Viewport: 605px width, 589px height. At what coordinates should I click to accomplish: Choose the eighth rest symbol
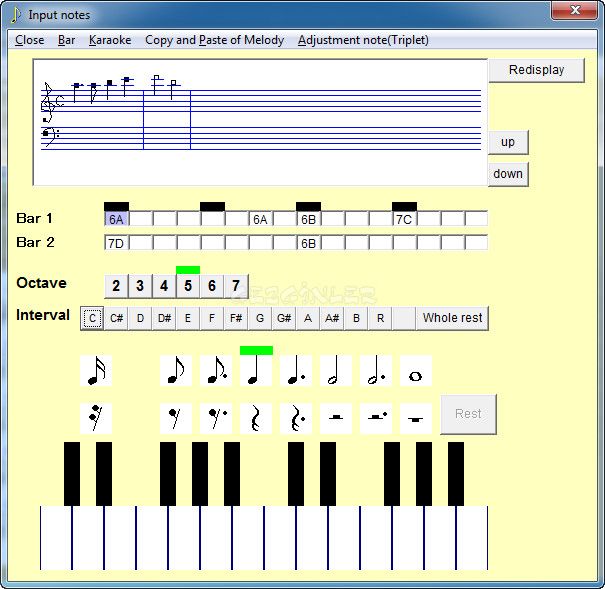(x=176, y=418)
